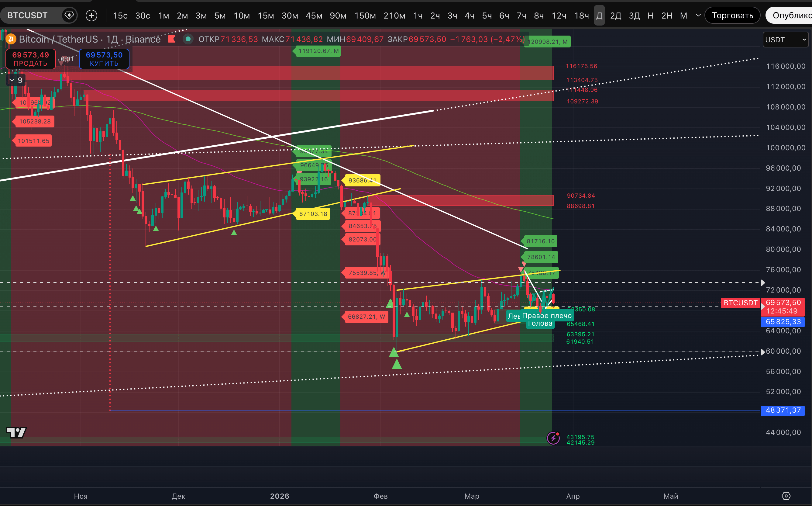Select the Д daily timeframe
812x506 pixels.
click(599, 16)
